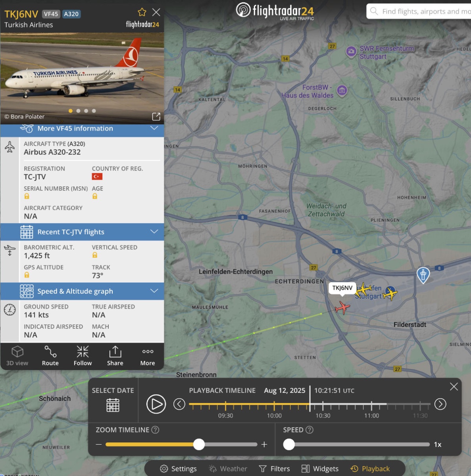Share this flight
This screenshot has width=471, height=476.
115,355
